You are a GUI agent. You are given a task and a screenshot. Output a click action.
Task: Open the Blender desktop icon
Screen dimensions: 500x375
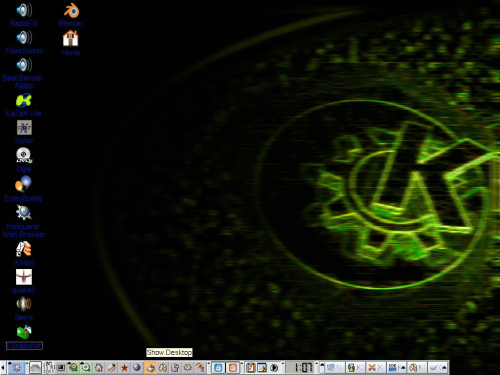[71, 14]
